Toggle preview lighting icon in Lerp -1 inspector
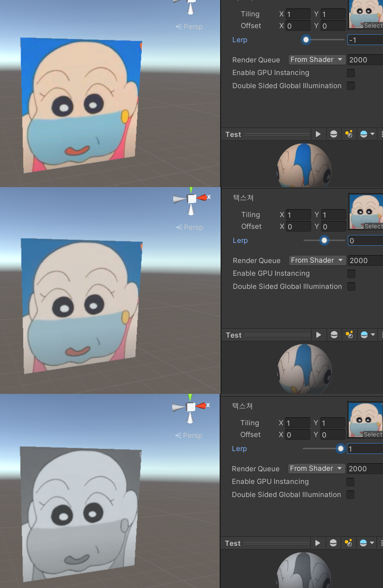The width and height of the screenshot is (383, 588). [x=349, y=134]
